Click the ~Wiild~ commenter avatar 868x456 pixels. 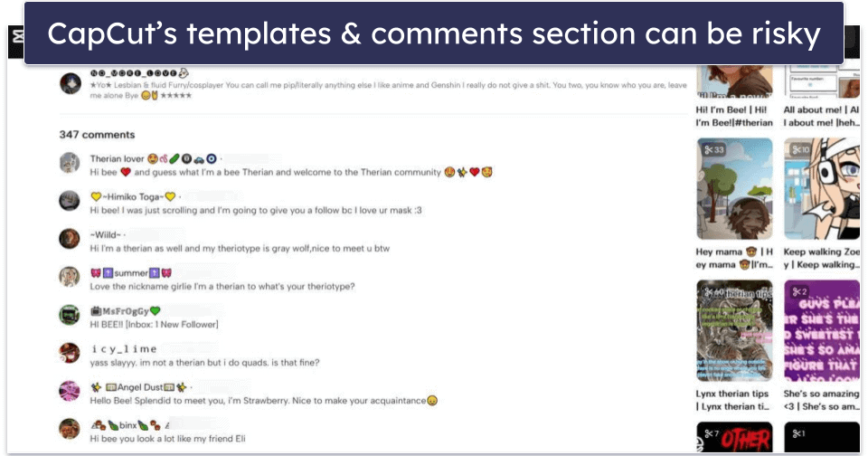(70, 239)
